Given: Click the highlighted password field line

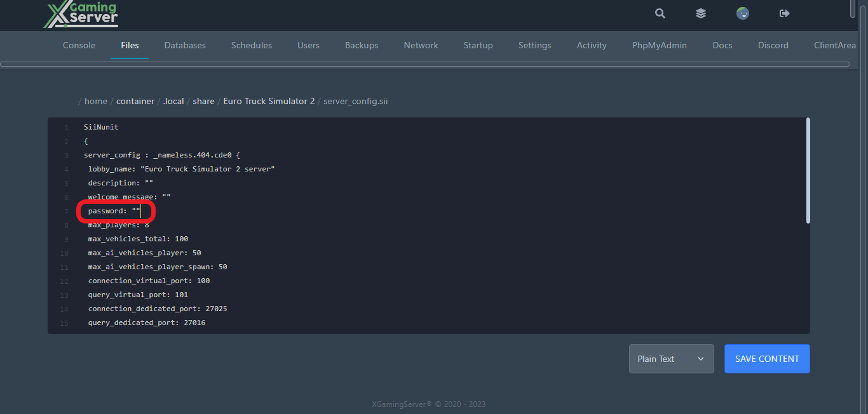Looking at the screenshot, I should point(113,210).
